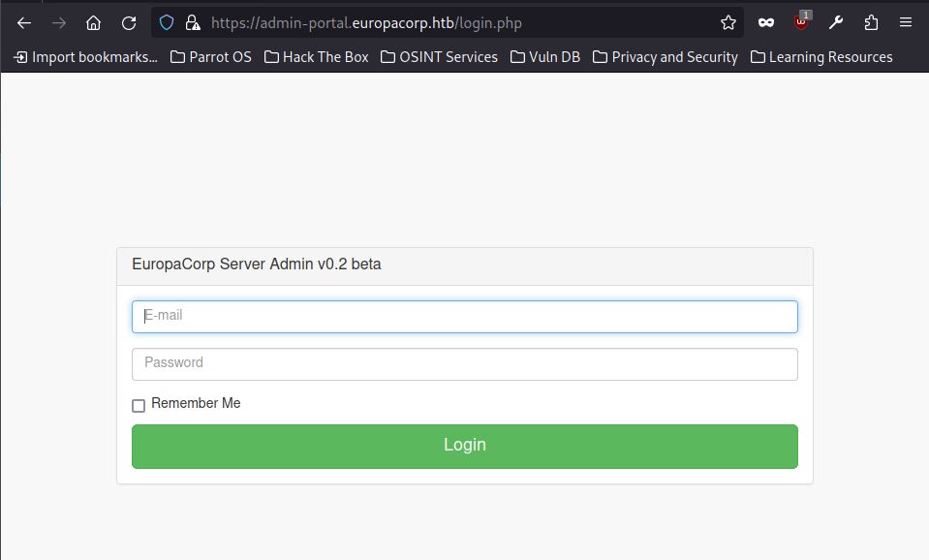Bookmark this page with the star
The image size is (929, 560).
(728, 22)
